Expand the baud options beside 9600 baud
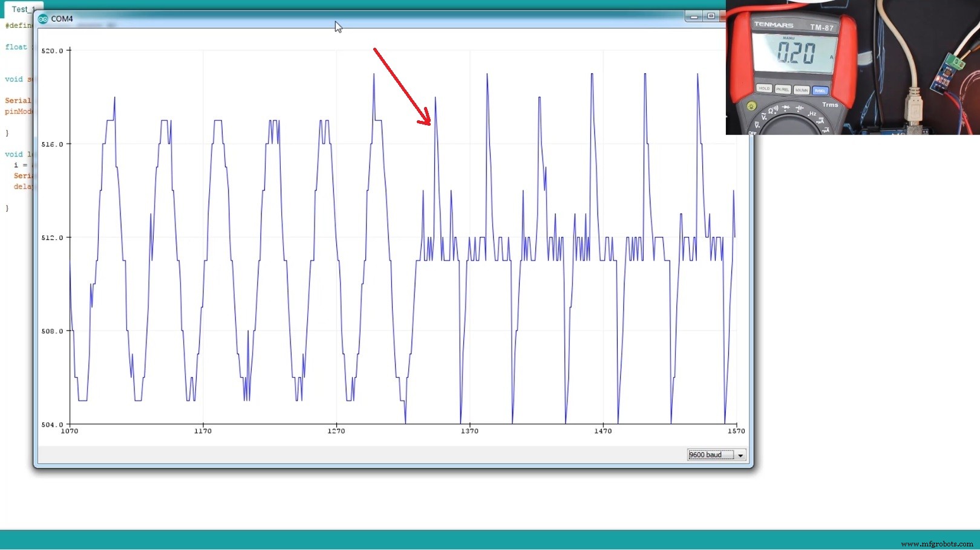 click(x=740, y=455)
